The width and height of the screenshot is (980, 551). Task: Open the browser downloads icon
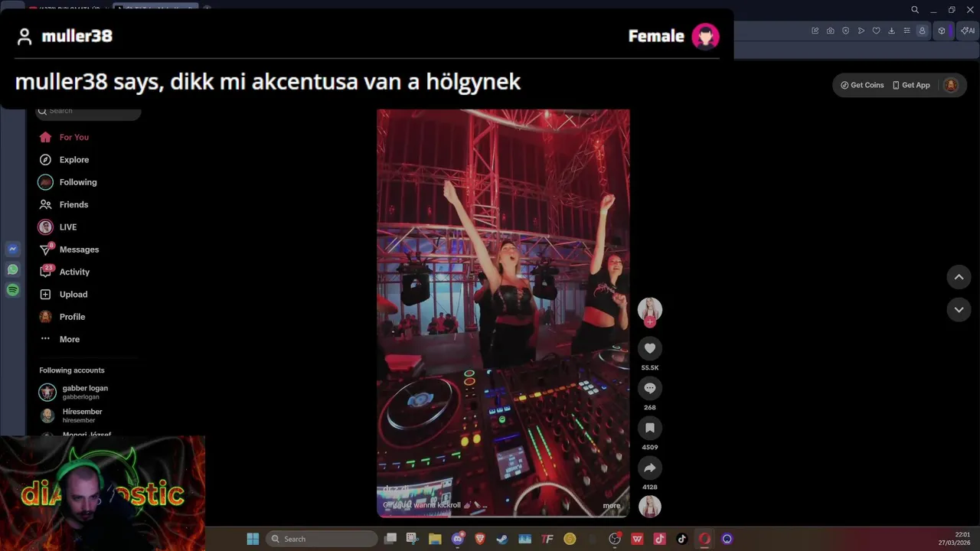tap(892, 31)
